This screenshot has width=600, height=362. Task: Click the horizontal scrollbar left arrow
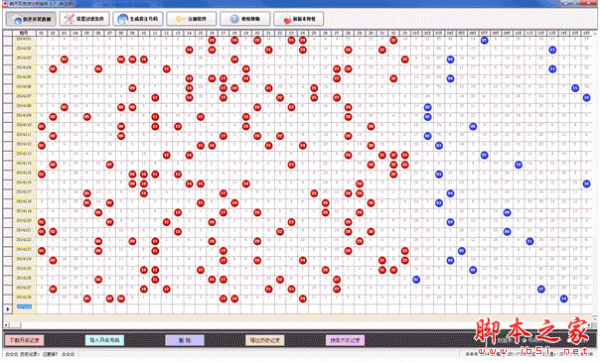[x=6, y=325]
